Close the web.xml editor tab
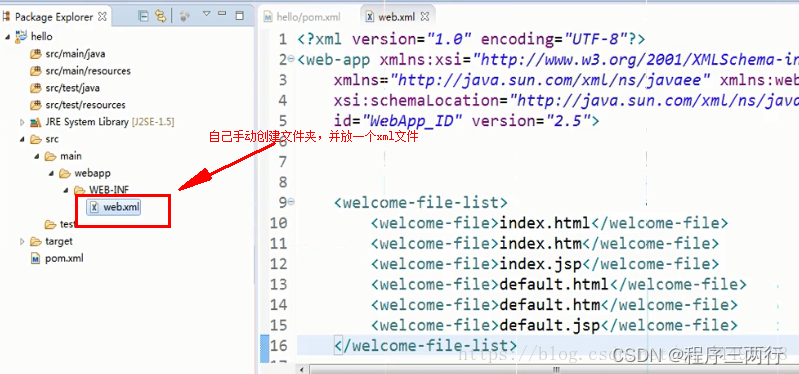The width and height of the screenshot is (799, 374). point(424,16)
